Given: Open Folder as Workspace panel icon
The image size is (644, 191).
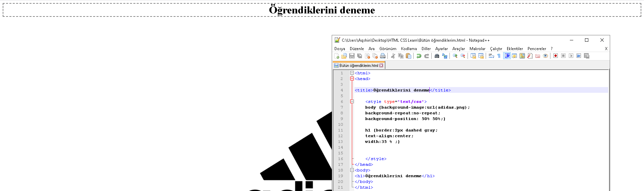Looking at the screenshot, I should 538,56.
